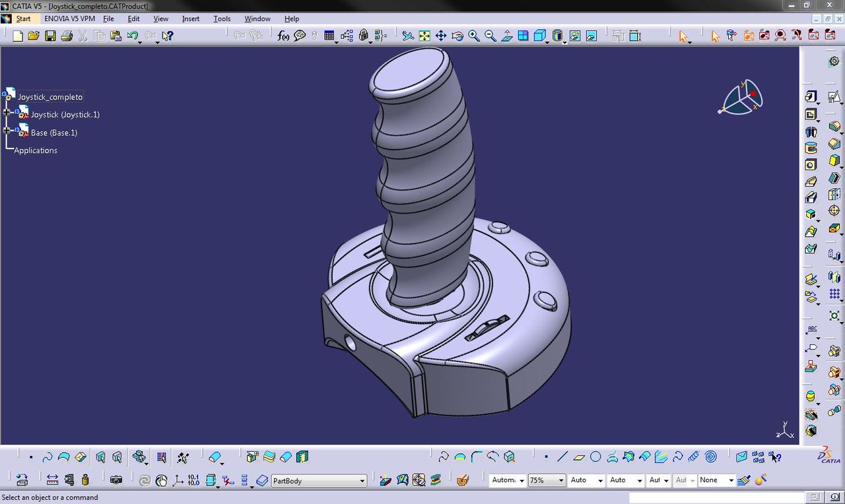The image size is (845, 504).
Task: Open the Design Table icon
Action: click(x=329, y=36)
